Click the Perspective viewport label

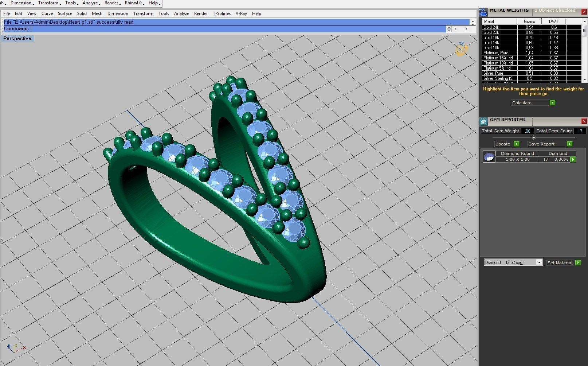(17, 38)
